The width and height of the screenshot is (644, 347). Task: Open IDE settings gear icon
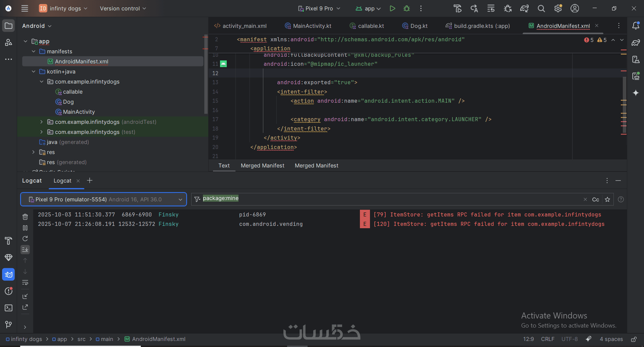click(558, 8)
